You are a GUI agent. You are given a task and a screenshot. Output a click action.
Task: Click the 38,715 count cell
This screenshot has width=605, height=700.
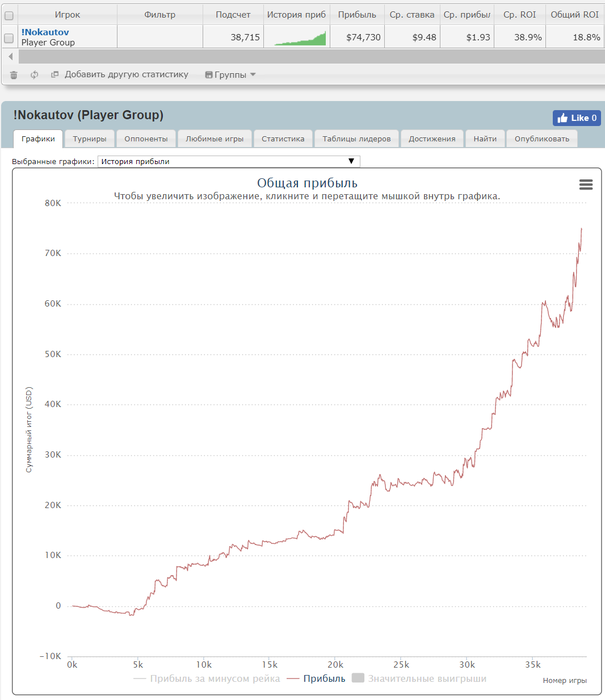(233, 38)
